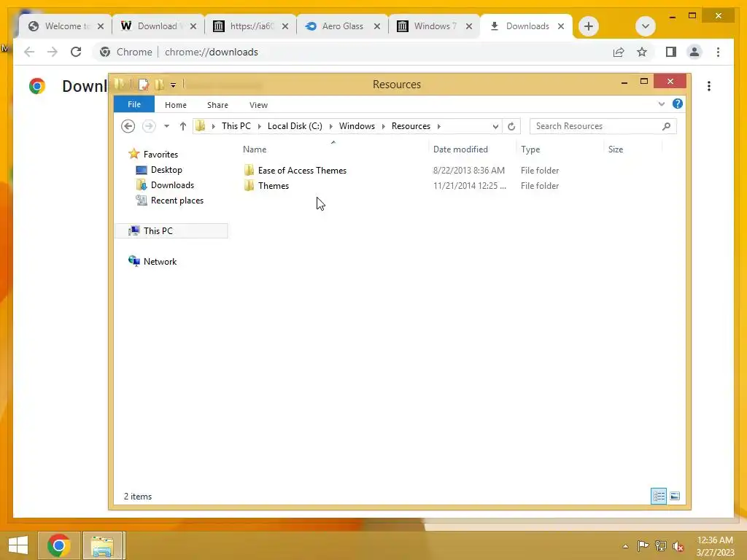Image resolution: width=747 pixels, height=560 pixels.
Task: Click the Explorer Forward arrow button
Action: 149,126
